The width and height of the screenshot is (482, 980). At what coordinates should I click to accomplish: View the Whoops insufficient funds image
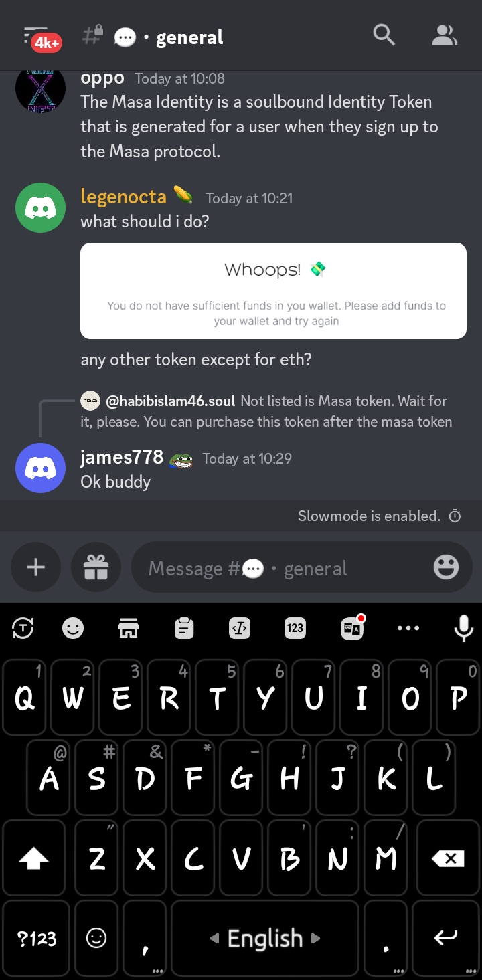pyautogui.click(x=273, y=291)
